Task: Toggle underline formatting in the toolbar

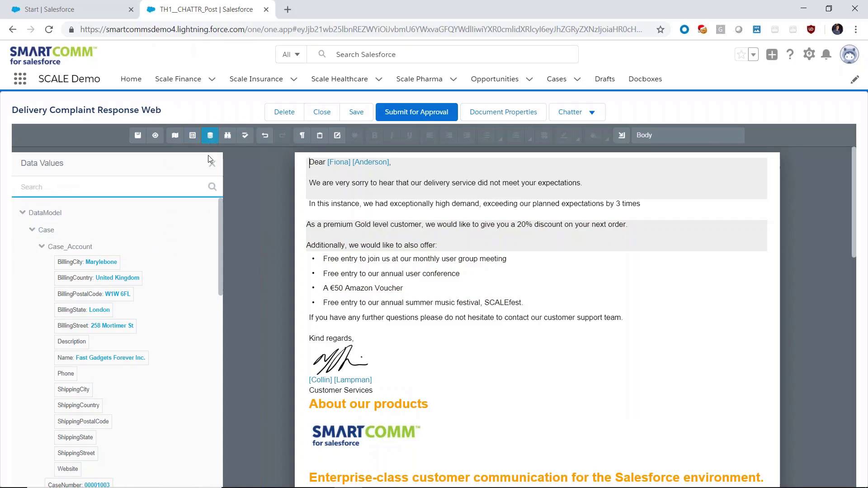Action: click(x=410, y=135)
